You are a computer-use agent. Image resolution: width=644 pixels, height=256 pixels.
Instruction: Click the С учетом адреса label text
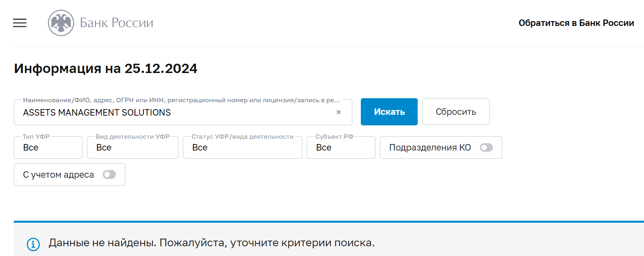(x=59, y=175)
